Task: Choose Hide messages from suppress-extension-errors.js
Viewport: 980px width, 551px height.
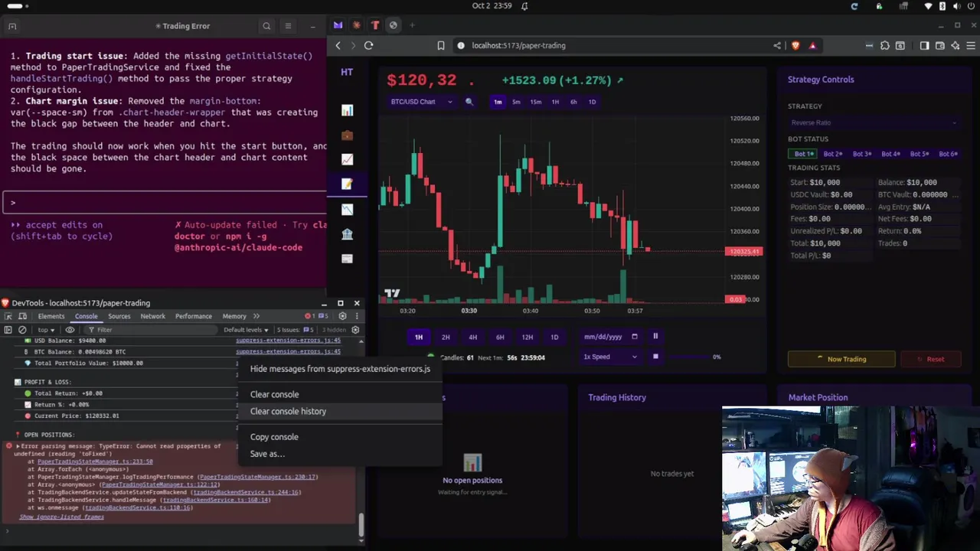Action: pos(341,369)
